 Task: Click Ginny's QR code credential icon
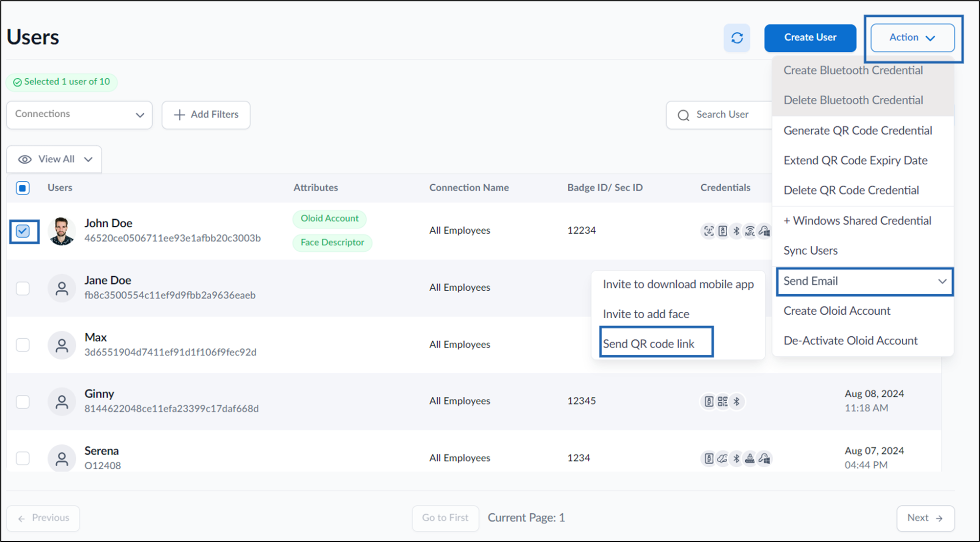coord(722,402)
